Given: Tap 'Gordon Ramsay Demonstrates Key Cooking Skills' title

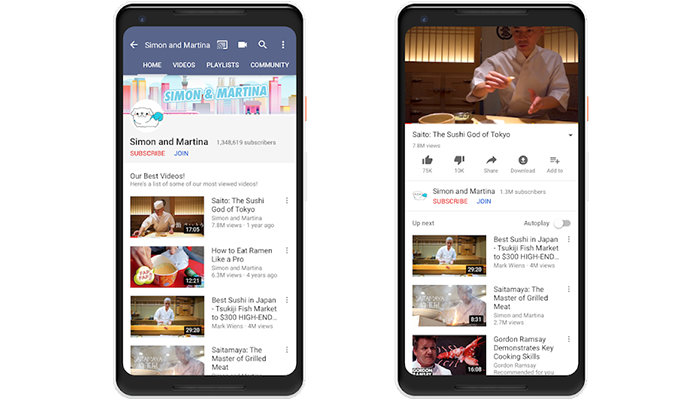Looking at the screenshot, I should coord(523,348).
